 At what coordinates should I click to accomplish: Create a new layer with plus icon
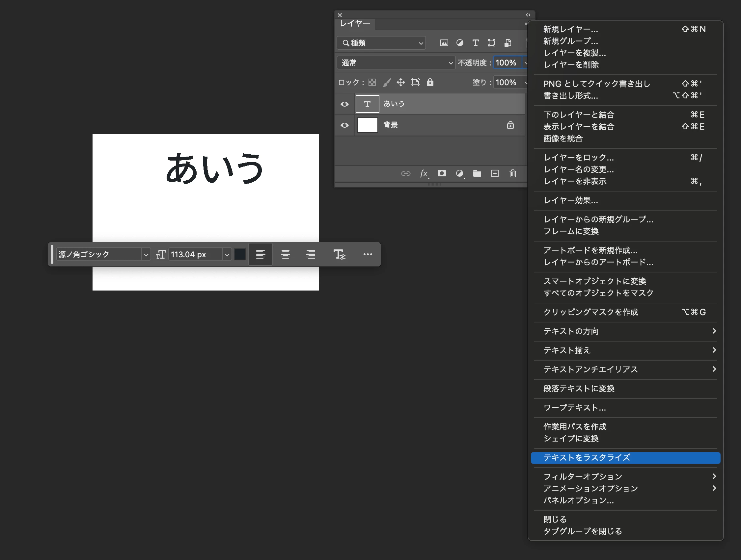pos(495,173)
